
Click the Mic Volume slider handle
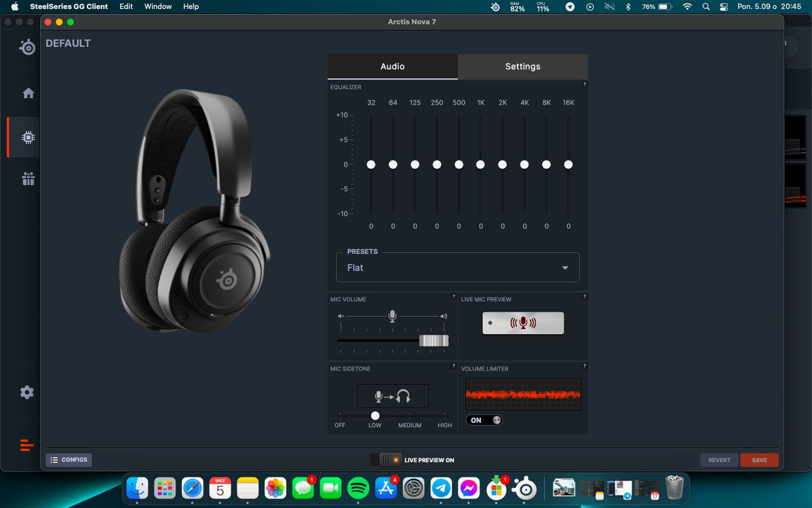(x=434, y=341)
